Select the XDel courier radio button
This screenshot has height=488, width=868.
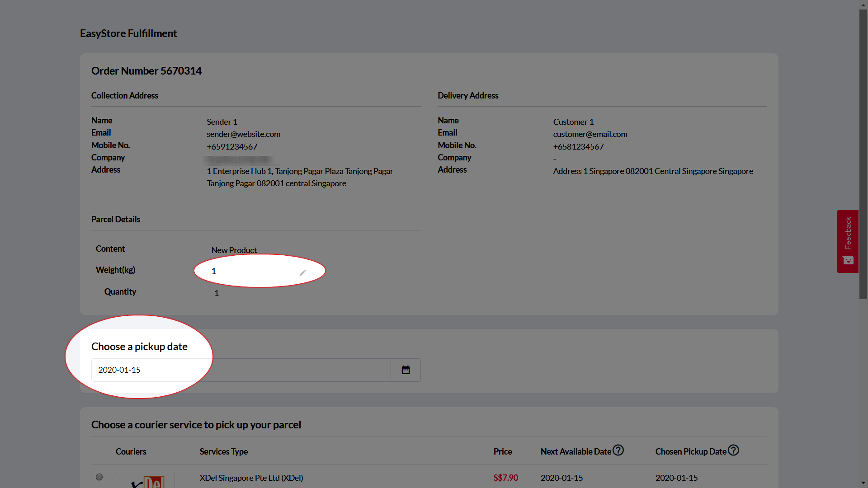pyautogui.click(x=99, y=477)
